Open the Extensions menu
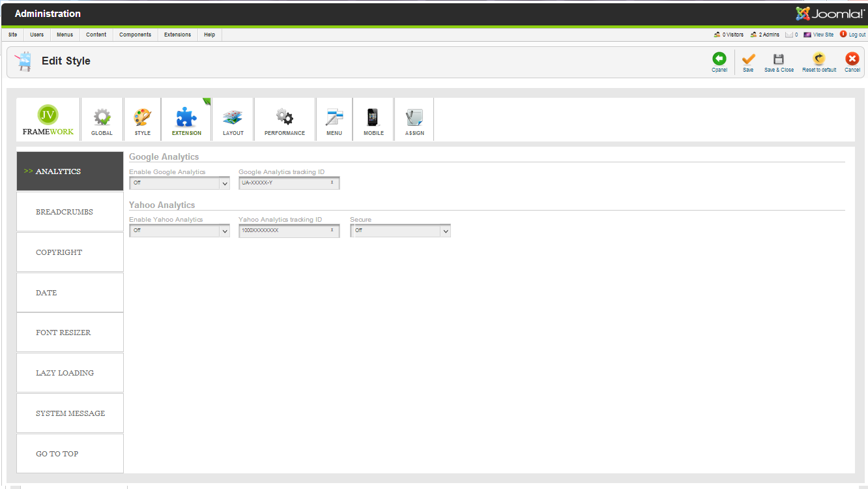This screenshot has height=489, width=868. pyautogui.click(x=177, y=35)
